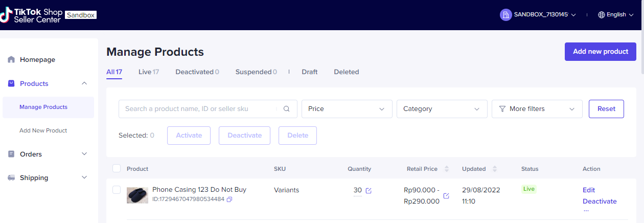Sort by Updated column arrows
This screenshot has height=223, width=644.
click(495, 169)
